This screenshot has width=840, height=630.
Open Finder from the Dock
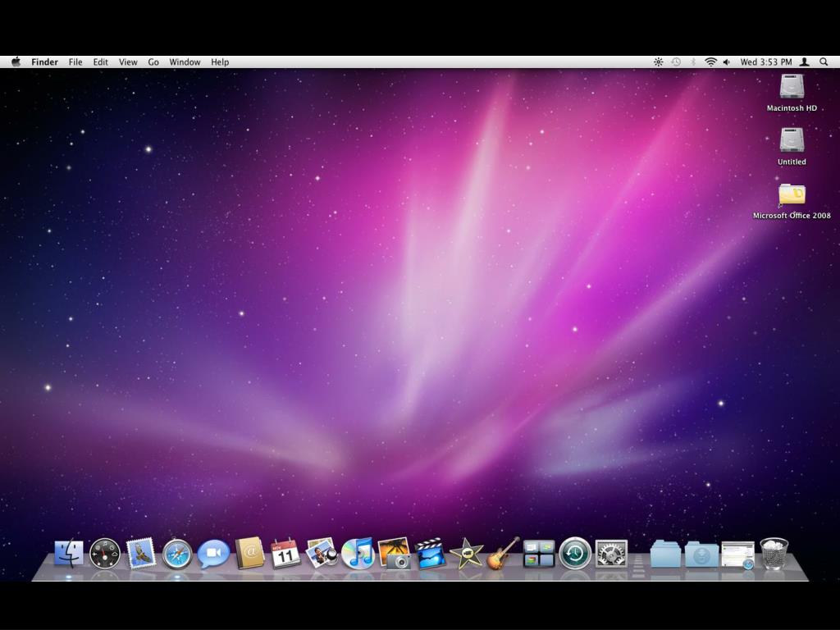click(69, 554)
